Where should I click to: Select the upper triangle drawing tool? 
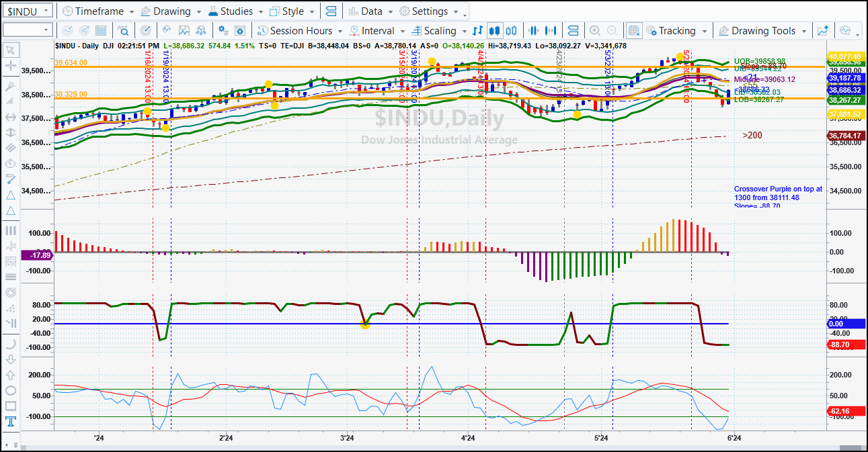10,195
